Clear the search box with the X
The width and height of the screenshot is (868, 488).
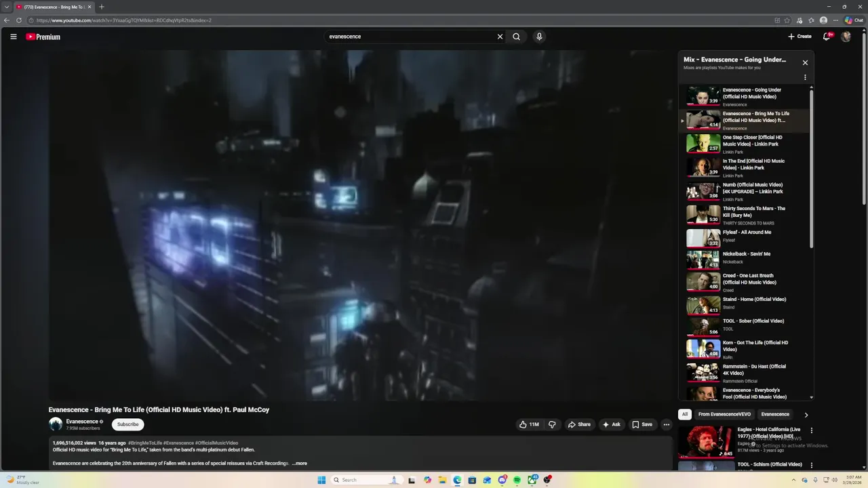(500, 37)
